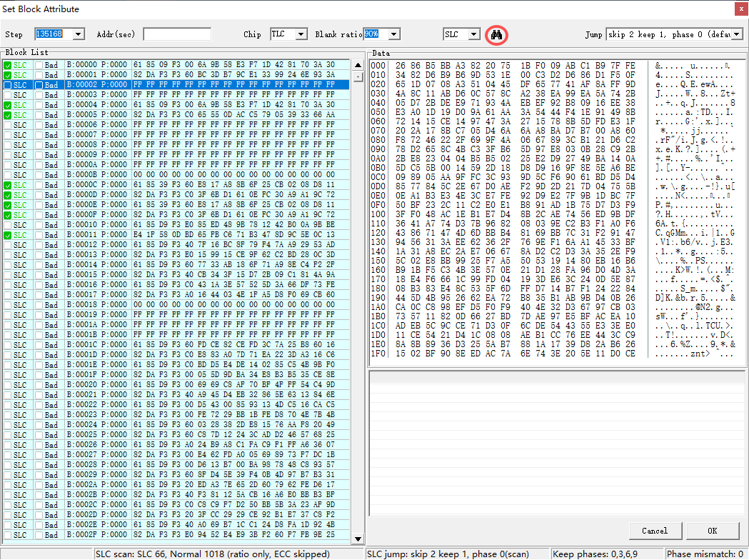Viewport: 749px width, 560px height.
Task: Expand the Blank ratio dropdown
Action: point(393,34)
